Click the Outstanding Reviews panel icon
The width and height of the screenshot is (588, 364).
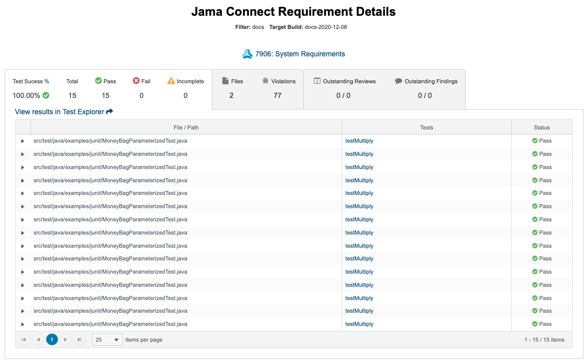click(x=317, y=81)
